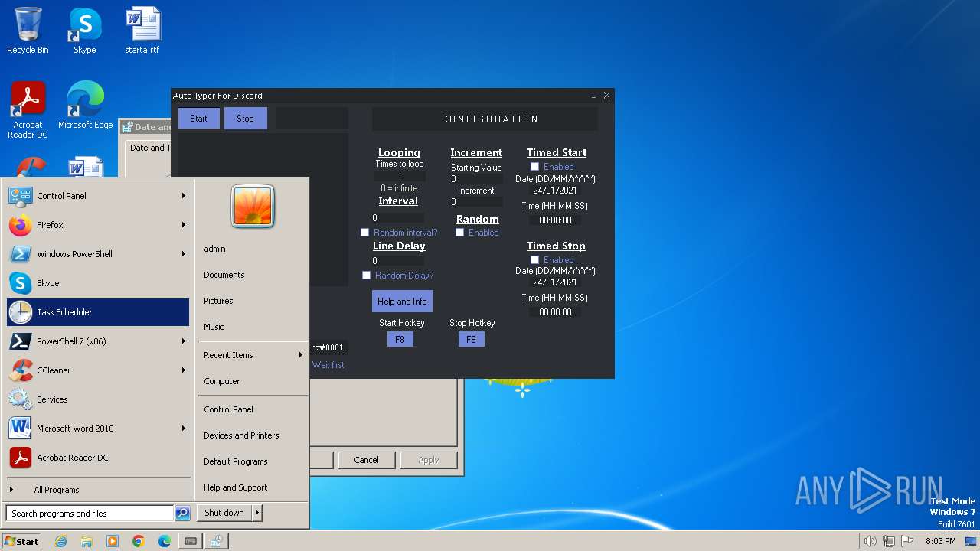Click the Control Panel icon in Start menu

point(21,196)
